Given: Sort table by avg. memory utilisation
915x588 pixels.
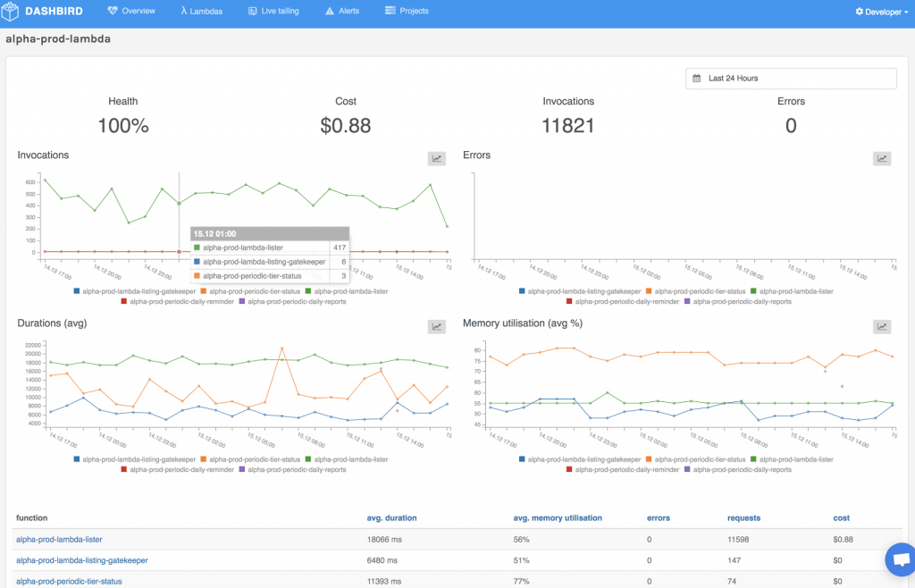Looking at the screenshot, I should [558, 518].
